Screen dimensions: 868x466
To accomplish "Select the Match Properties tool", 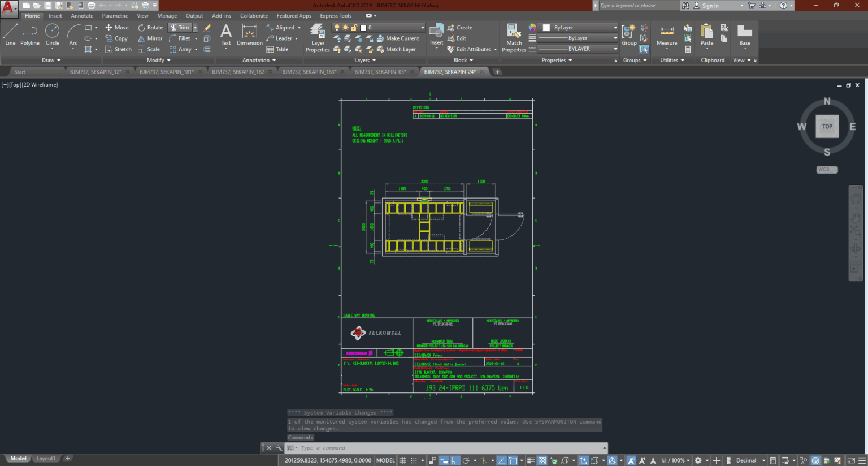I will pos(513,35).
